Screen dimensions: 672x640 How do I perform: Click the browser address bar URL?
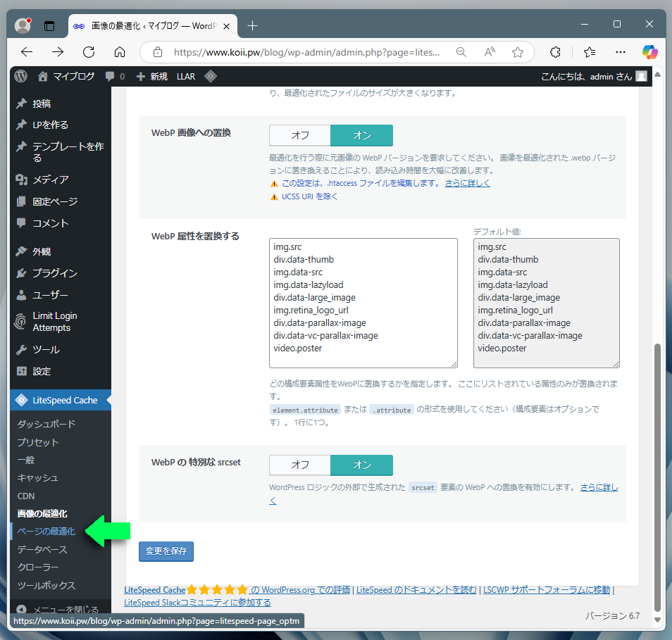point(306,52)
